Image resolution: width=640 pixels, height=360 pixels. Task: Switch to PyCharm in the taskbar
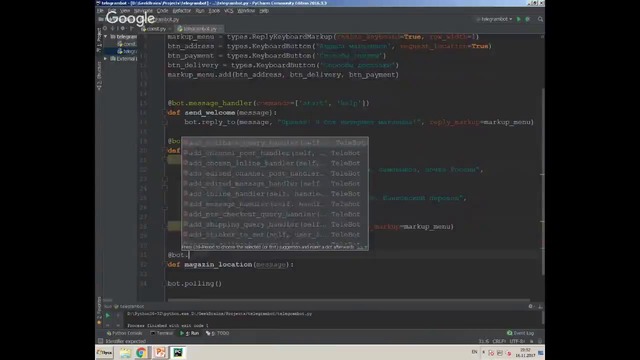coord(178,353)
